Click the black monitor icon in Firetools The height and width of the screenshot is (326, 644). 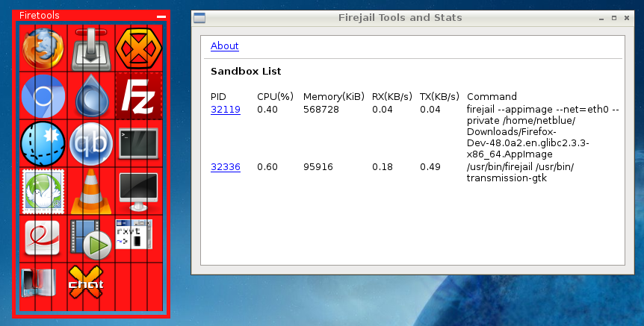138,192
